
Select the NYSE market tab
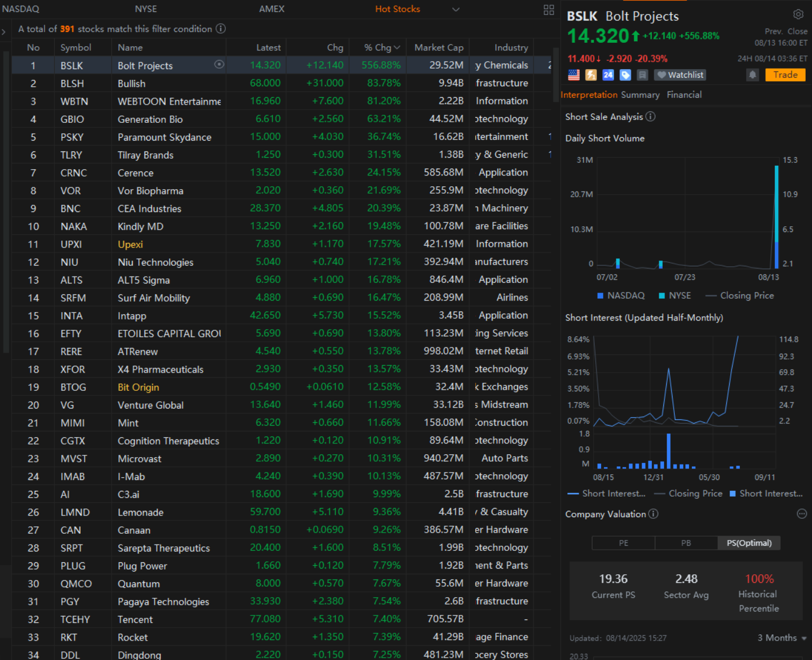pos(145,9)
